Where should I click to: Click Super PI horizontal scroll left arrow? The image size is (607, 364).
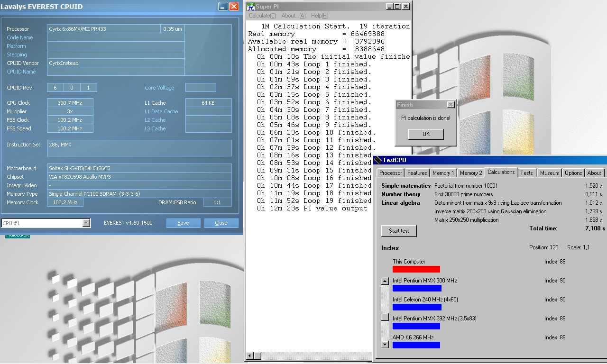[249, 355]
